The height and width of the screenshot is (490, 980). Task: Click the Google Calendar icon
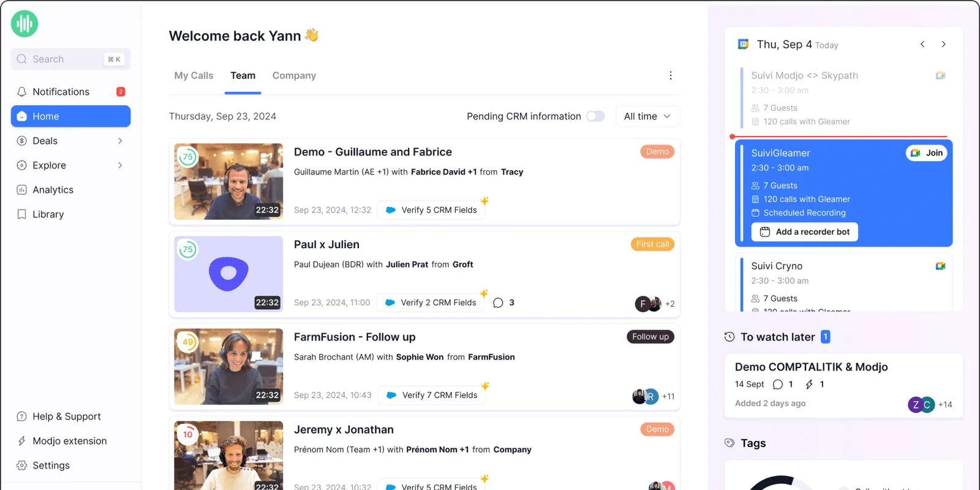pos(743,44)
